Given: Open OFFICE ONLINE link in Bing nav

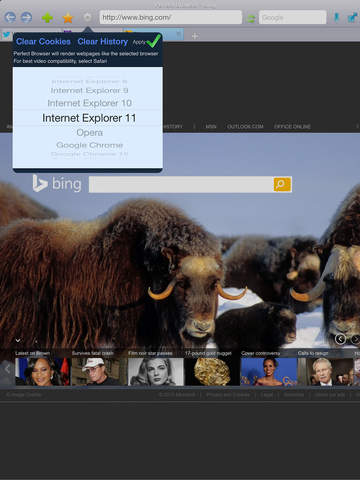Looking at the screenshot, I should point(292,127).
